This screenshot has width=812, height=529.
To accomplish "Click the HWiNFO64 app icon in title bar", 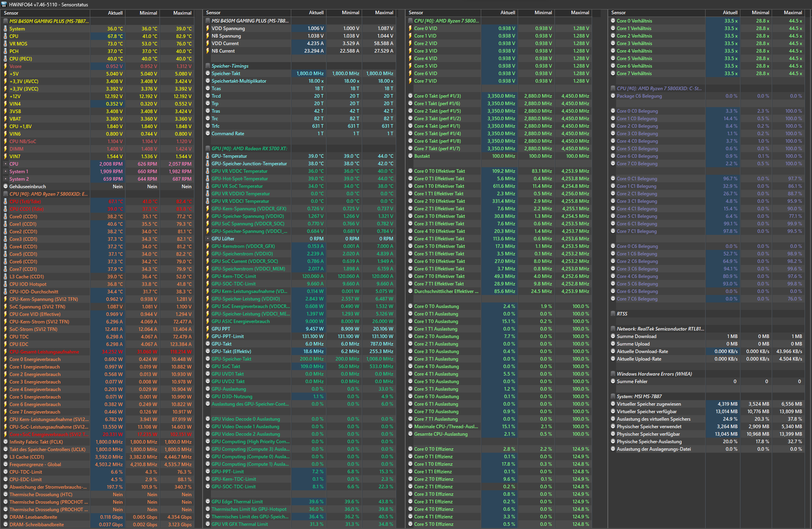I will click(x=4, y=4).
